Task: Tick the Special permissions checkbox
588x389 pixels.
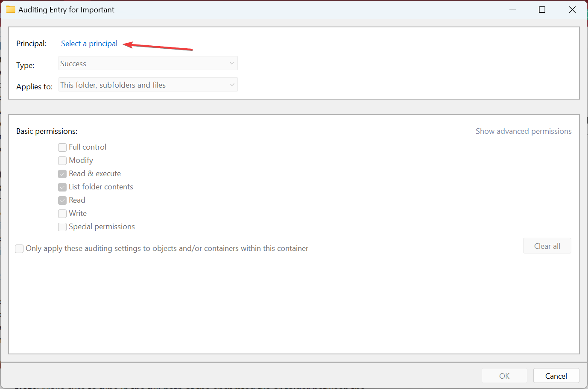Action: point(62,227)
